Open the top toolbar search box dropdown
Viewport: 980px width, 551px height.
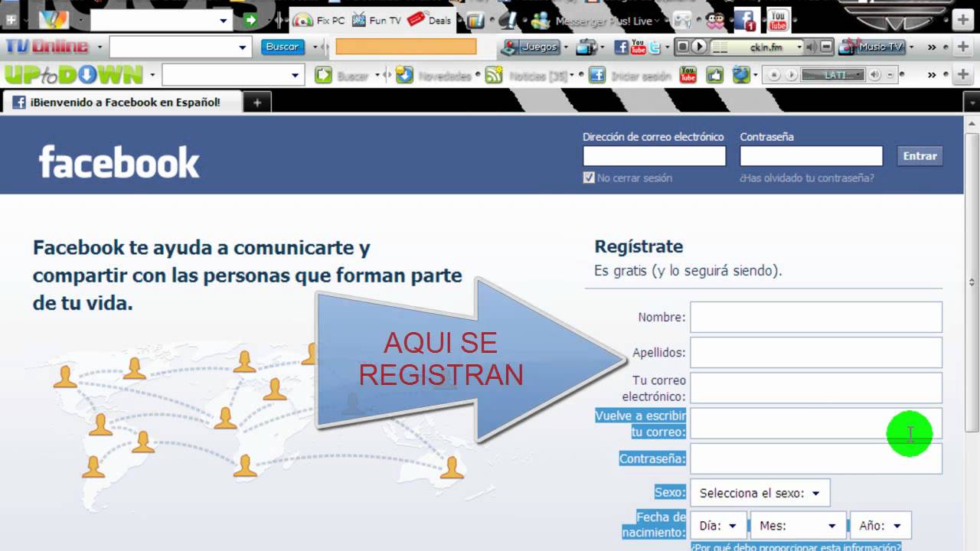point(224,21)
